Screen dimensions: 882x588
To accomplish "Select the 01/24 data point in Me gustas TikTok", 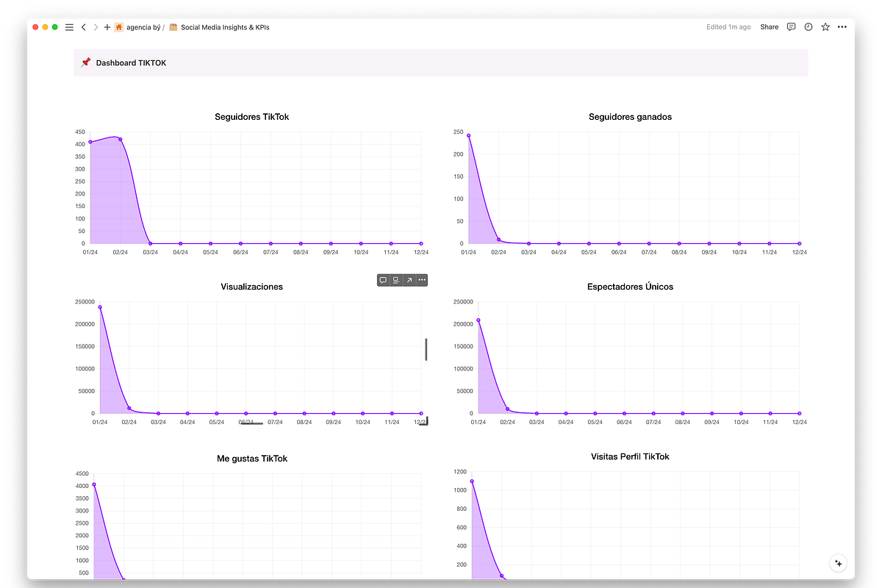I will [94, 484].
